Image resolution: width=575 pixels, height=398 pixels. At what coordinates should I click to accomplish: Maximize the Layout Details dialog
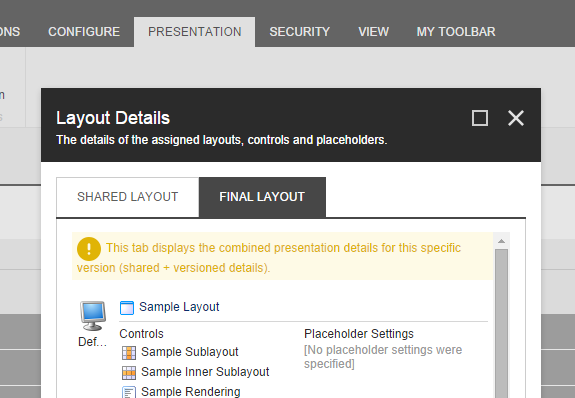(x=480, y=118)
